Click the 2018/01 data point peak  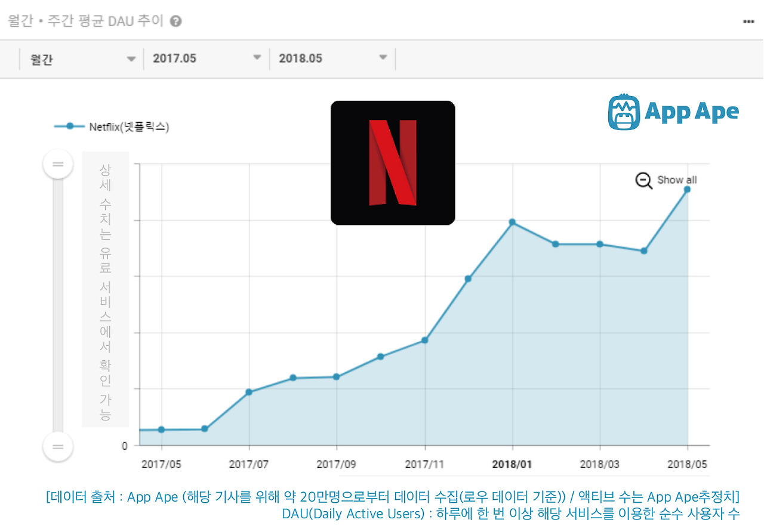coord(513,222)
